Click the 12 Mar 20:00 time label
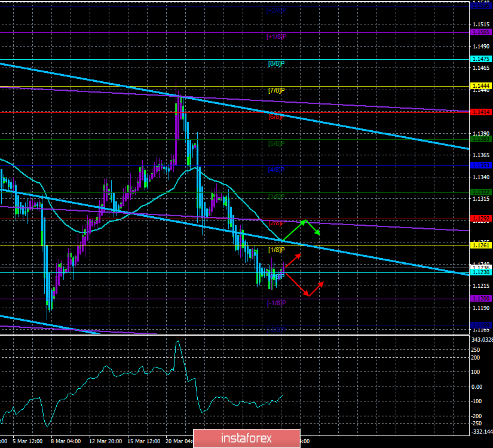This screenshot has height=448, width=493. 106,441
